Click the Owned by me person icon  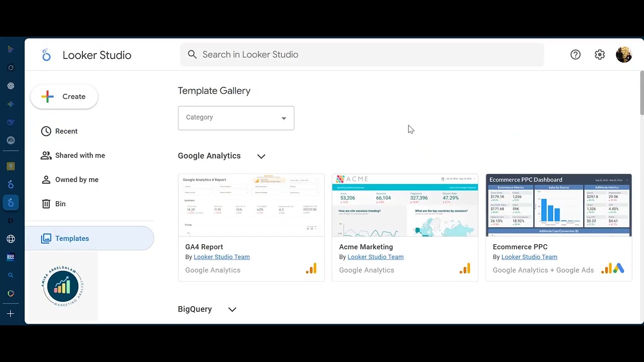click(46, 179)
